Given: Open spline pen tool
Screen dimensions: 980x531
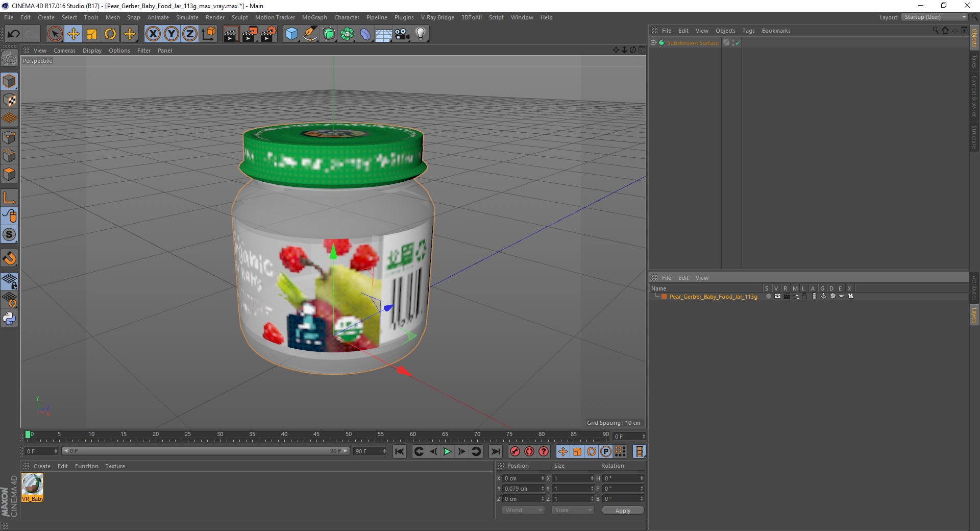Looking at the screenshot, I should (310, 34).
